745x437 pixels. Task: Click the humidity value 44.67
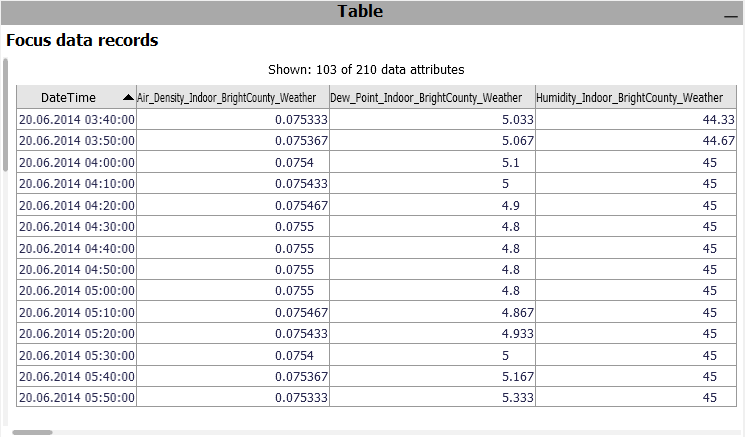click(x=718, y=141)
